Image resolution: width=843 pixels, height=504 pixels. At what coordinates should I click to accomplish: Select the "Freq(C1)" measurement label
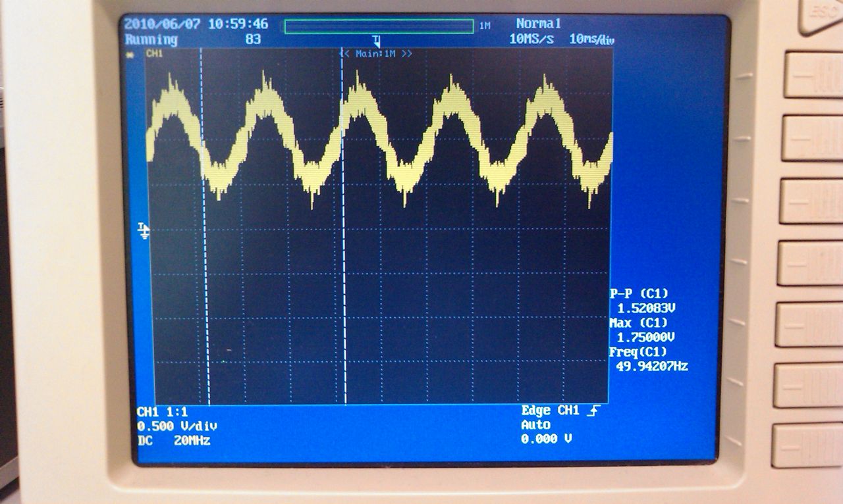(639, 352)
